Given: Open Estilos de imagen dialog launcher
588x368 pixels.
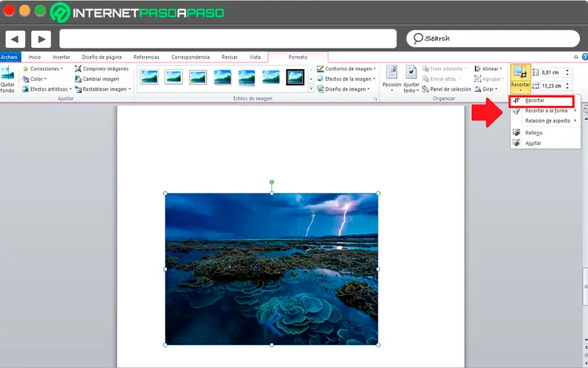Looking at the screenshot, I should pos(375,99).
